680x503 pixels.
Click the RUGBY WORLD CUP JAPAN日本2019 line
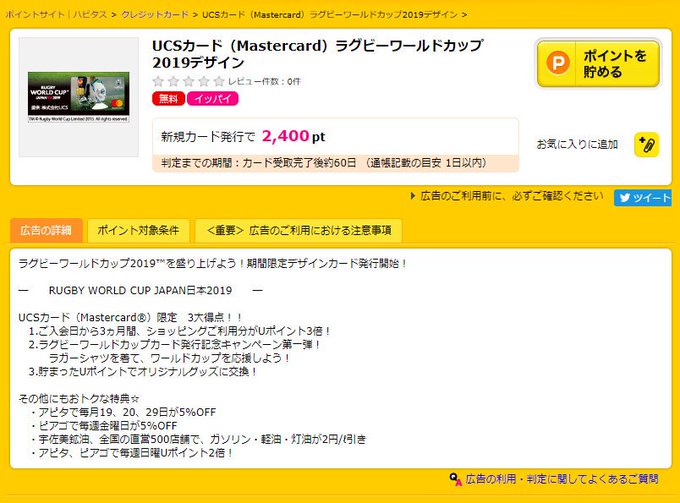coord(141,290)
